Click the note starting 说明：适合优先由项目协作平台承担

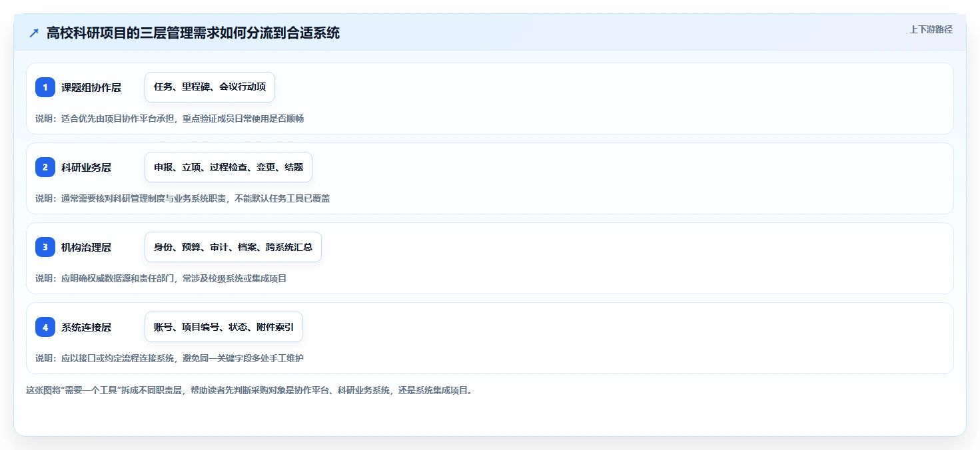click(170, 118)
